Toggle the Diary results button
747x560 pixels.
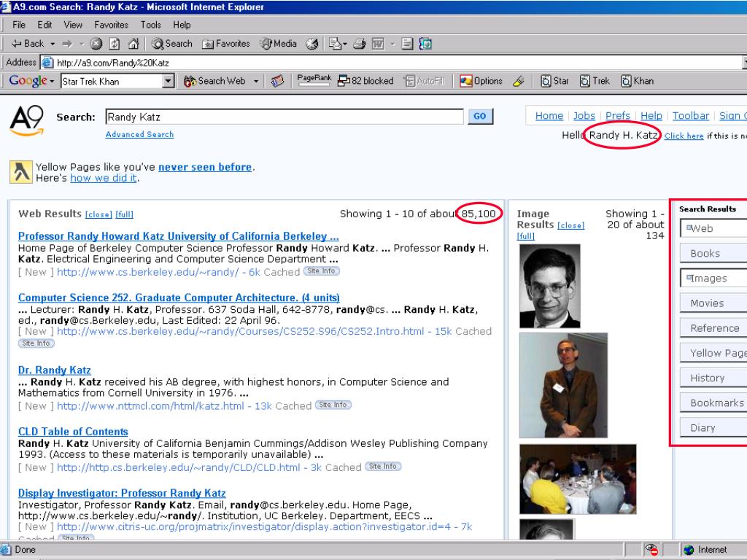click(x=713, y=427)
